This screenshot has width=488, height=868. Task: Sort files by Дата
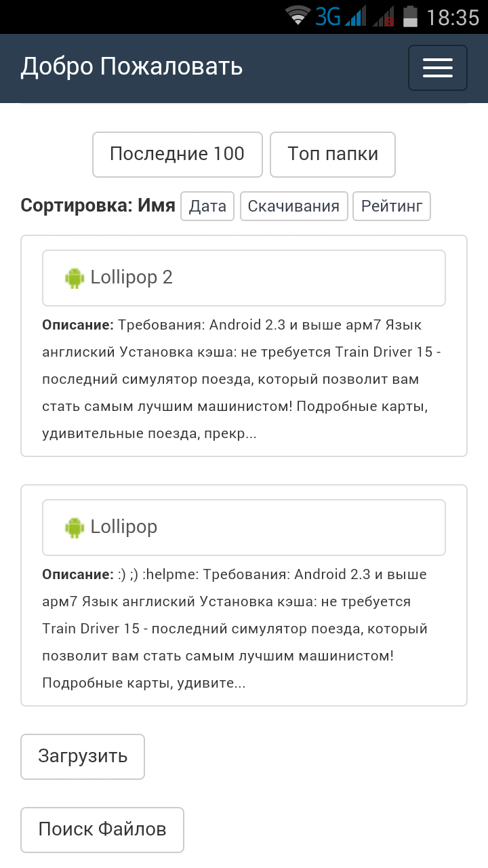[207, 206]
